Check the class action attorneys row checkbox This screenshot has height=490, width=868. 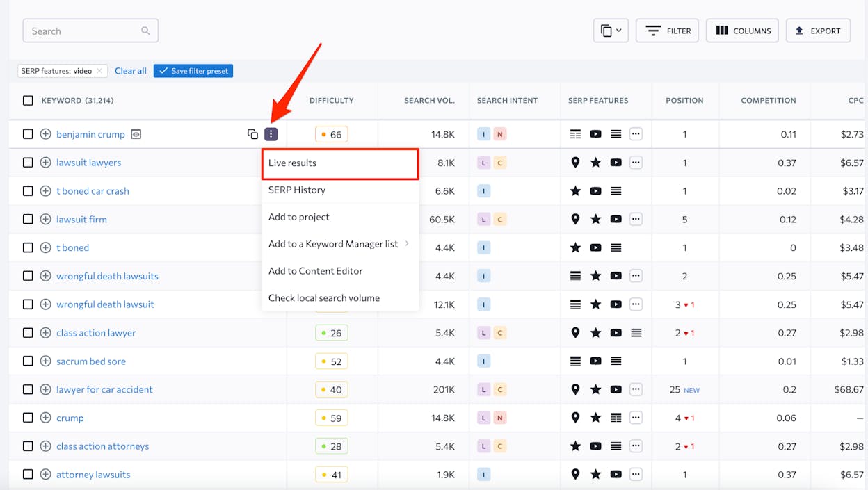pyautogui.click(x=28, y=446)
